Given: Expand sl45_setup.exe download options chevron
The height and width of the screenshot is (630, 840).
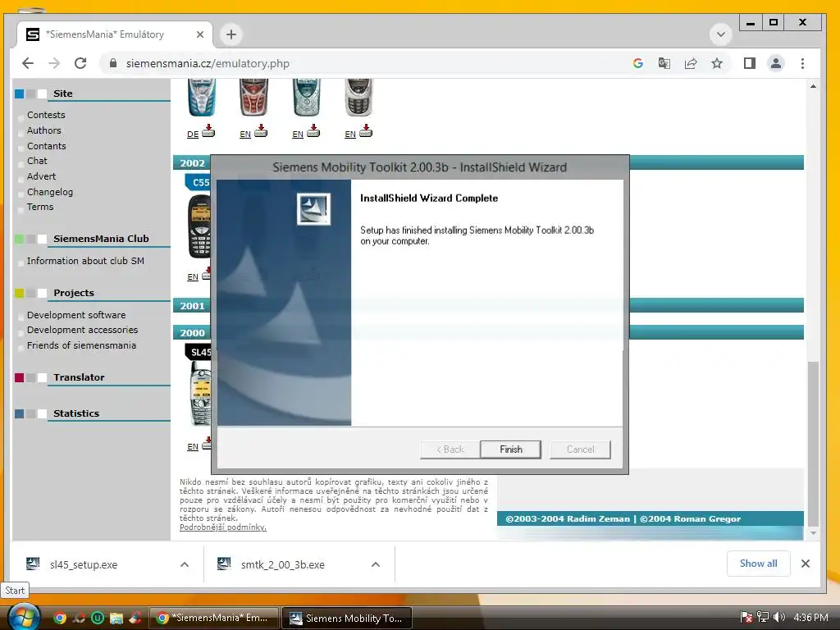Looking at the screenshot, I should click(x=185, y=564).
